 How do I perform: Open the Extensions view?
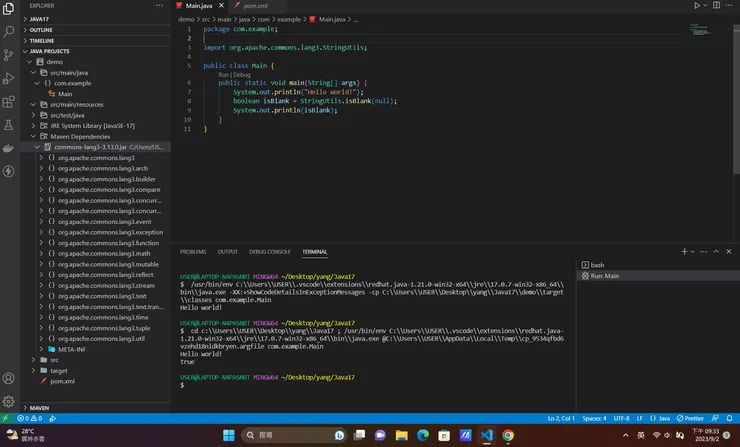point(10,102)
